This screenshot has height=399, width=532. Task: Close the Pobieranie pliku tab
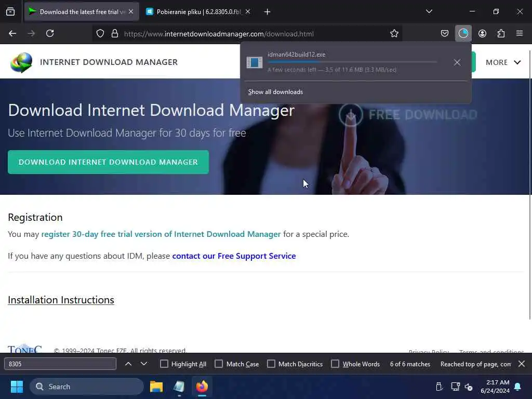(248, 11)
